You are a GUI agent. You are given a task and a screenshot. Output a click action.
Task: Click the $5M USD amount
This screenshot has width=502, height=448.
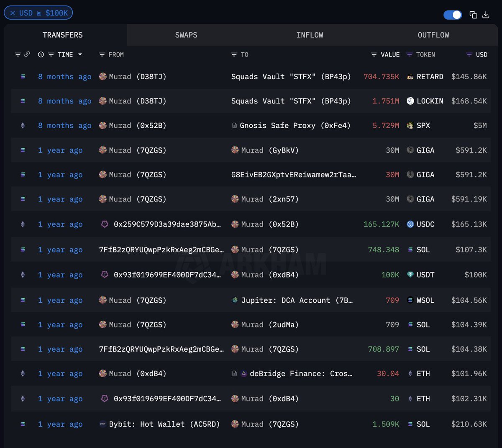(x=480, y=126)
